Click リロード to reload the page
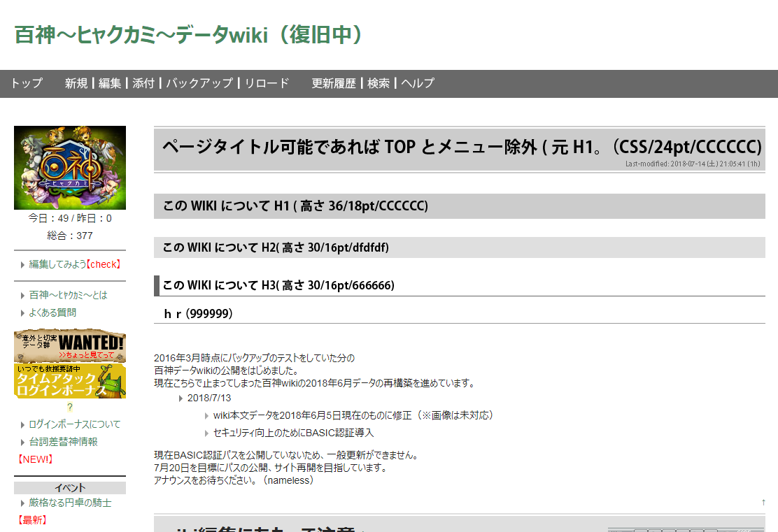The width and height of the screenshot is (778, 532). (x=267, y=83)
